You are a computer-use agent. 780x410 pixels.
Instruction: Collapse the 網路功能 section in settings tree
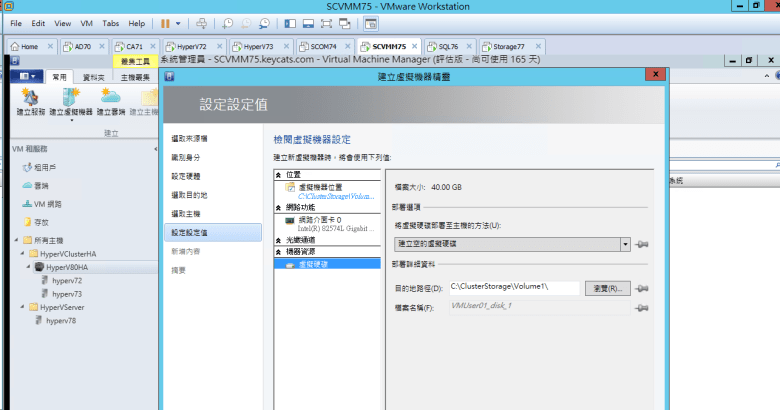coord(279,207)
